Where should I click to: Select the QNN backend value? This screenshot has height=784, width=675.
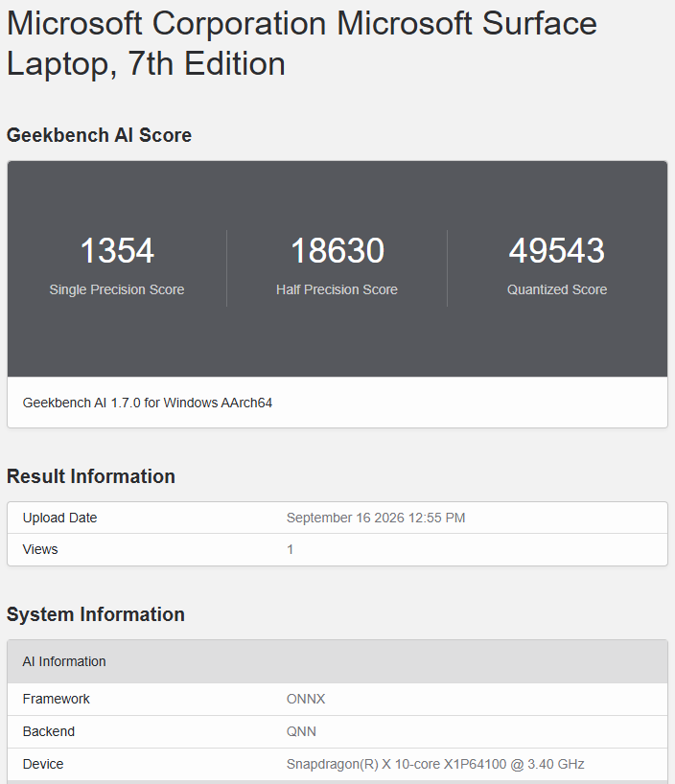[x=301, y=731]
